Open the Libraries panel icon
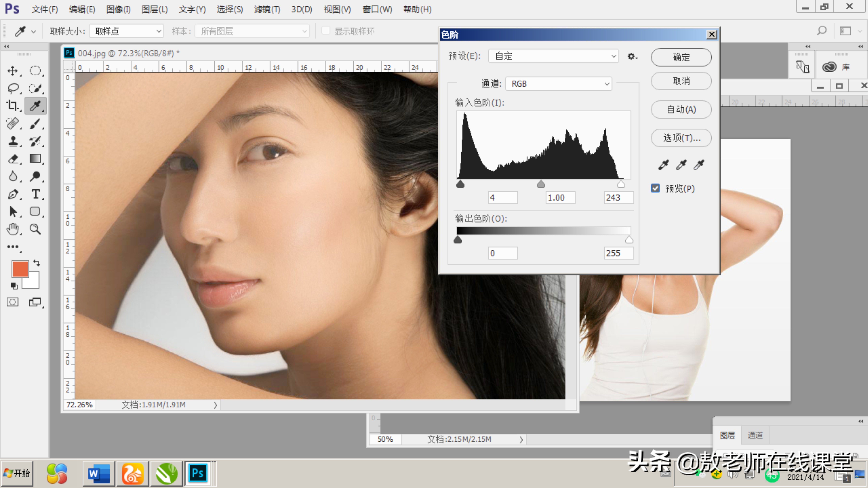This screenshot has height=488, width=868. point(830,67)
